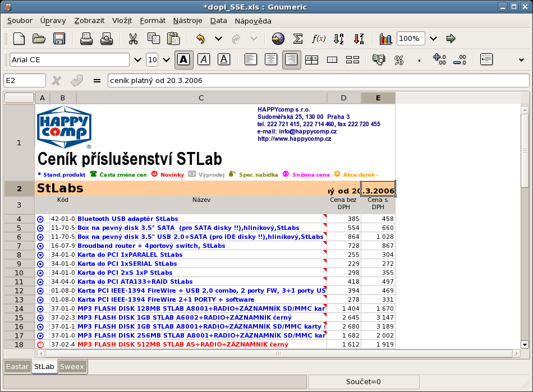This screenshot has height=392, width=533.
Task: Click the formula bar text entry
Action: [318, 81]
